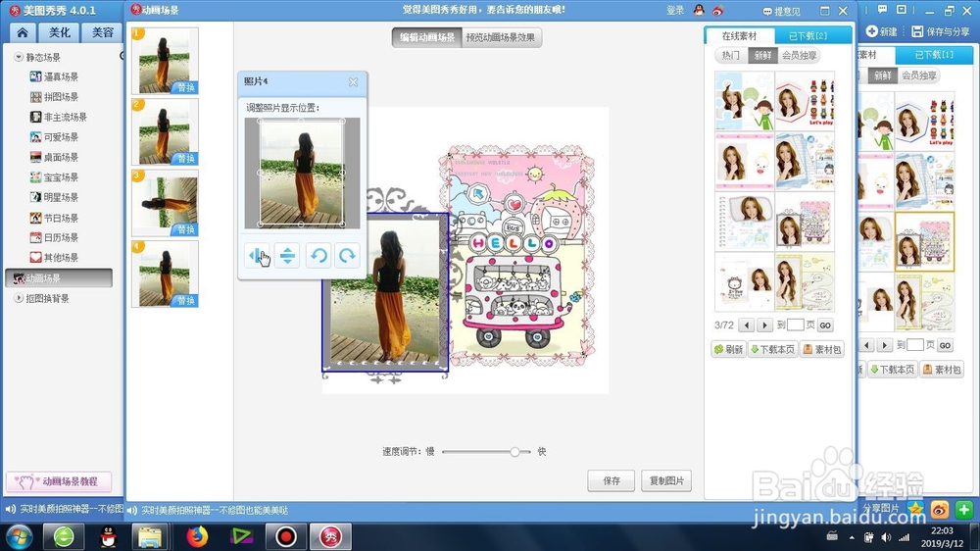
Task: Click 新建 in the background window
Action: 882,31
